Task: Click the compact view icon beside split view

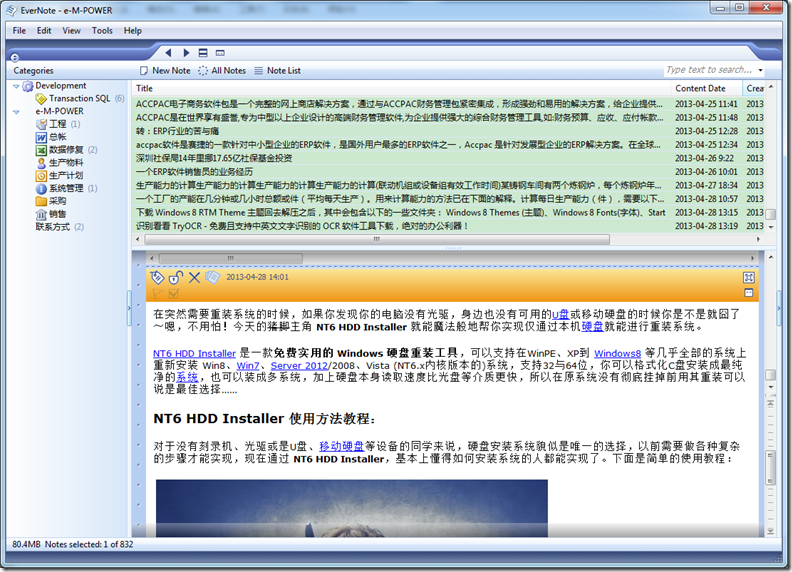Action: click(x=220, y=53)
